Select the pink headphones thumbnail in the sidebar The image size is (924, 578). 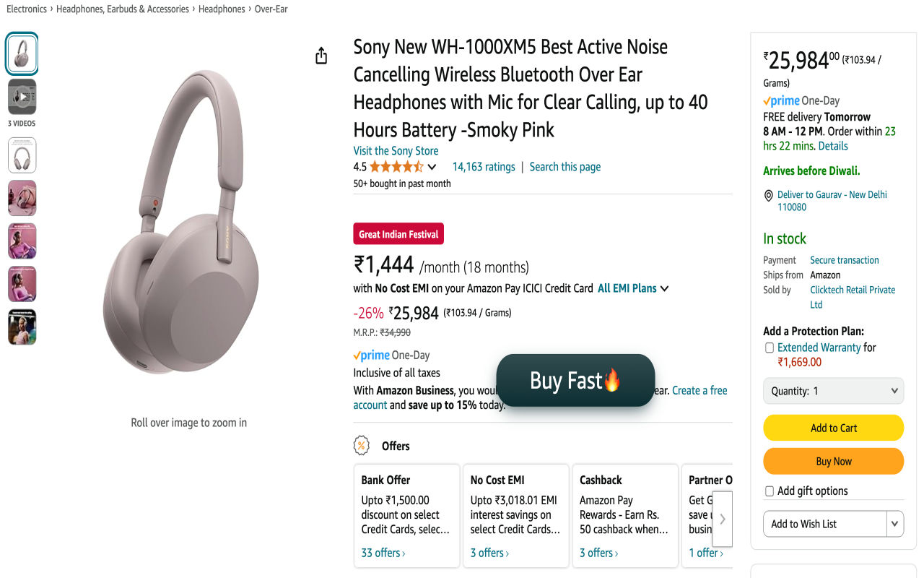pos(22,197)
